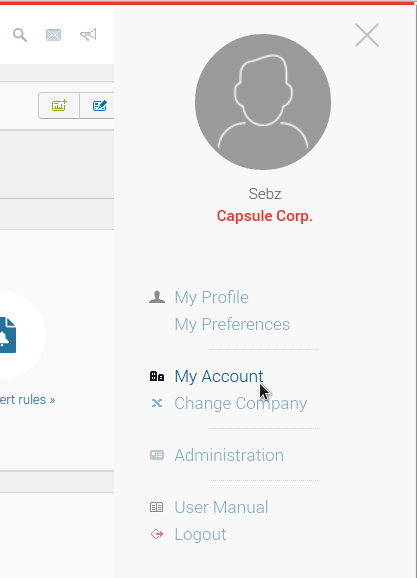The image size is (417, 578).
Task: Click the red logout arrow icon
Action: [x=157, y=534]
